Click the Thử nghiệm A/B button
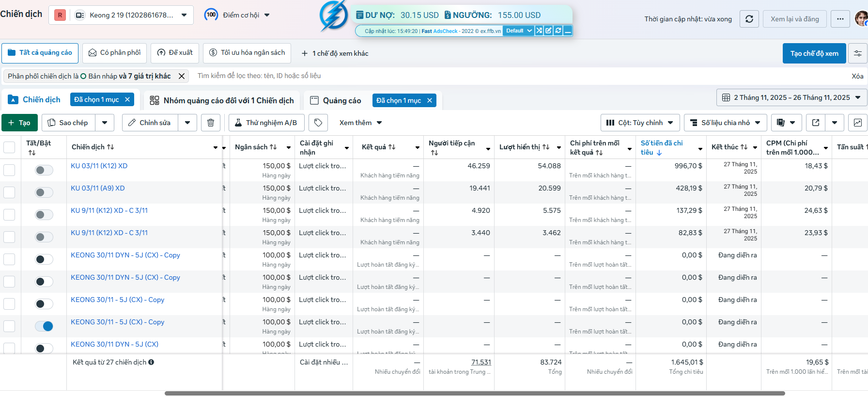Viewport: 868px width, 397px height. pyautogui.click(x=266, y=123)
